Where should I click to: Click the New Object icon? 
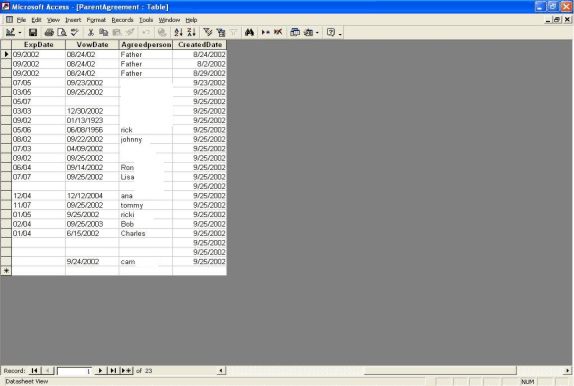[308, 33]
